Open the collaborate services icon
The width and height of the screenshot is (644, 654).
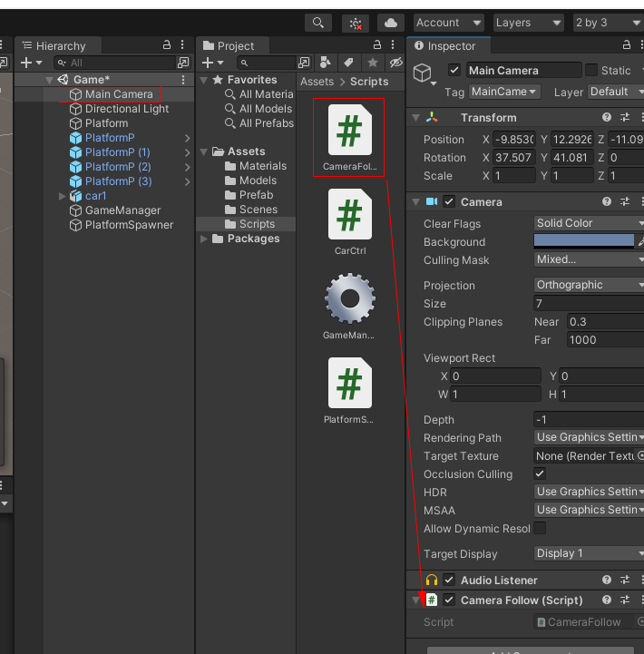(x=356, y=23)
